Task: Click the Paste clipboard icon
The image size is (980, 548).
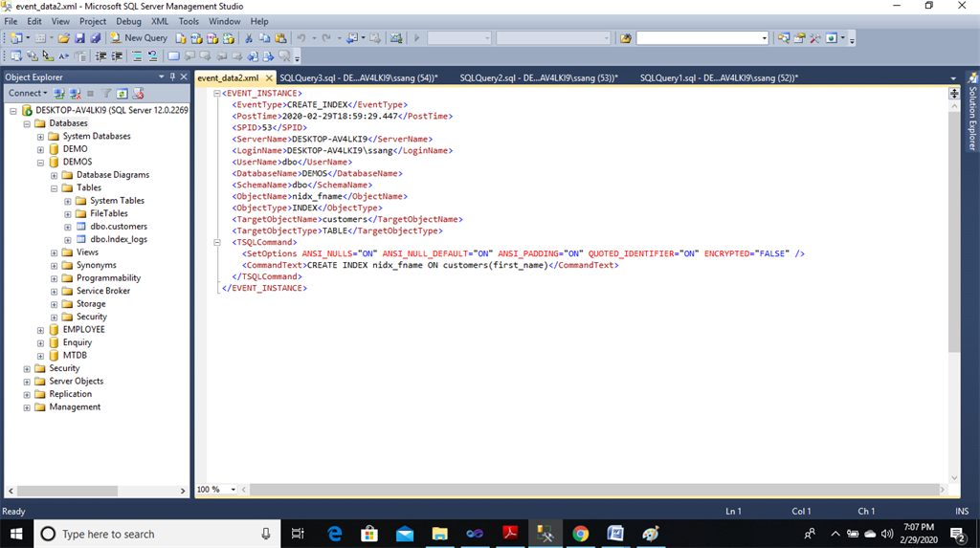Action: pos(280,38)
